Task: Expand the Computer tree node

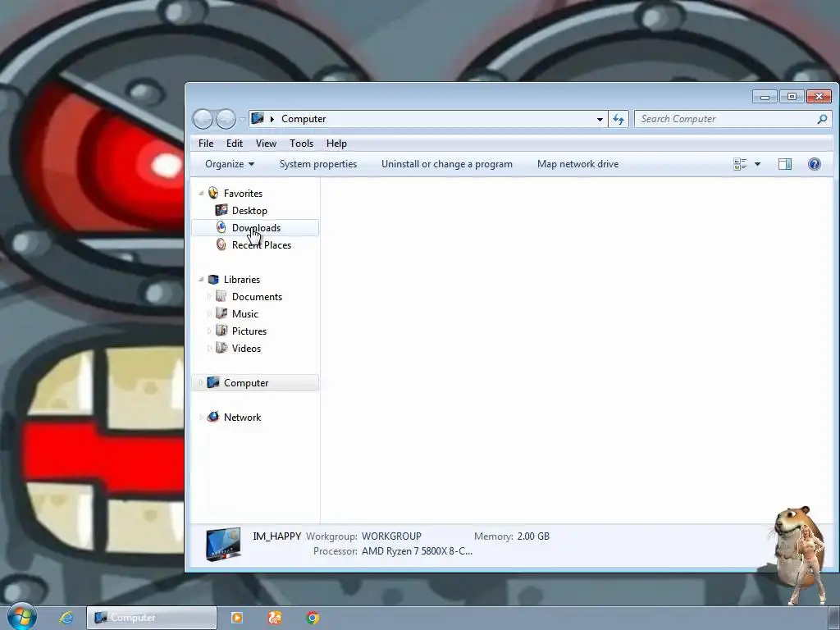Action: [x=201, y=382]
